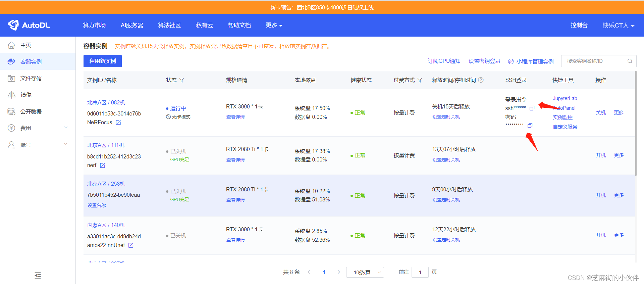Image resolution: width=644 pixels, height=284 pixels.
Task: Open the 10条/页 page size dropdown
Action: tap(365, 272)
